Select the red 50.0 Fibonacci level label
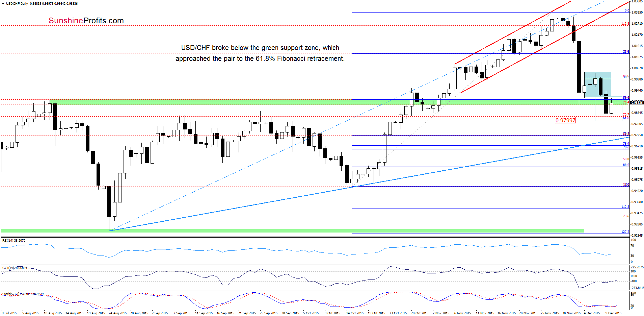 pyautogui.click(x=626, y=159)
